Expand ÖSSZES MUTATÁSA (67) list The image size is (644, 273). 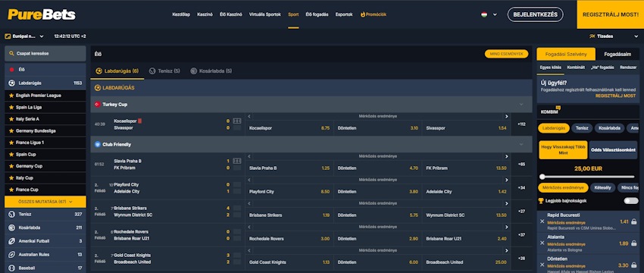click(45, 202)
